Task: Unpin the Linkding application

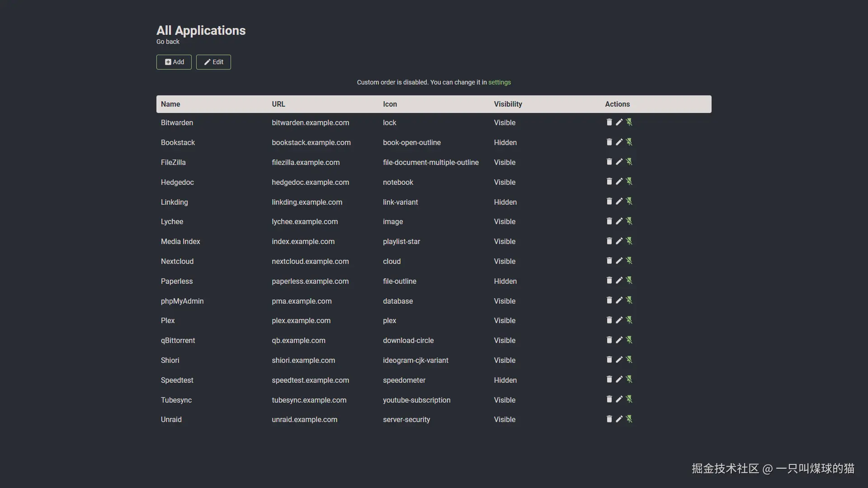Action: (629, 202)
